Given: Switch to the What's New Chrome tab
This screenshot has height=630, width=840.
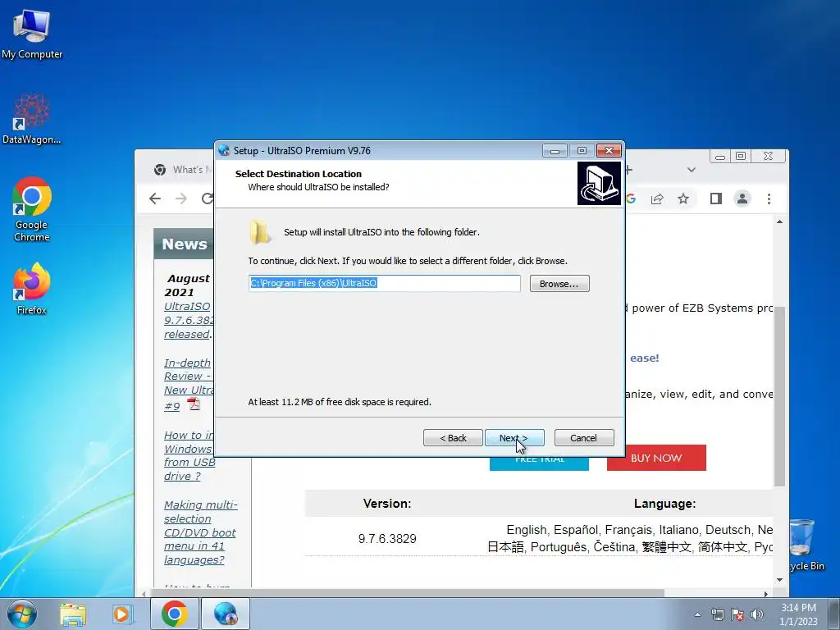Looking at the screenshot, I should pos(182,170).
